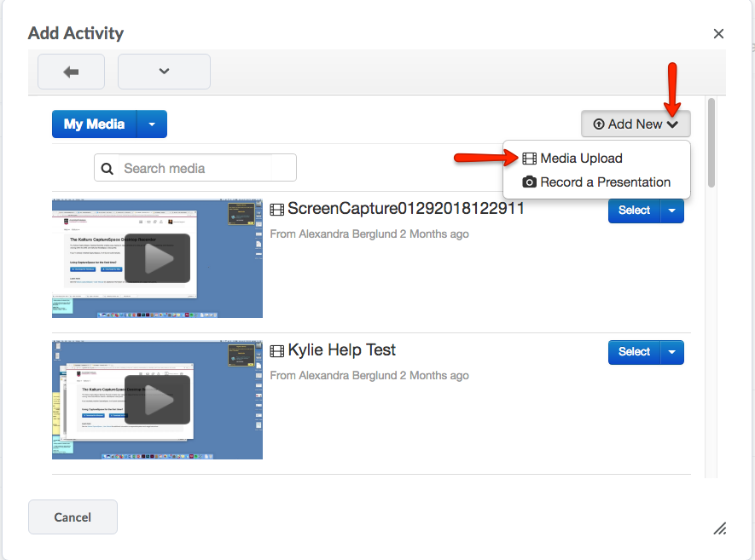Click the magnifying glass search icon

point(108,169)
